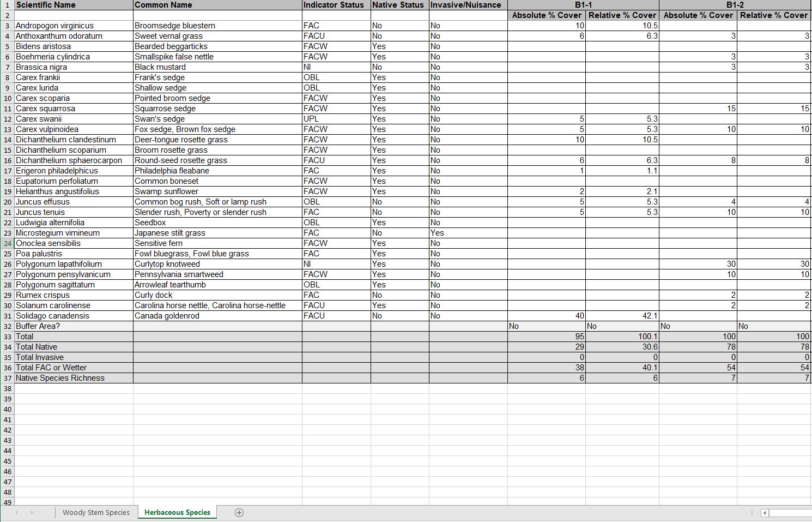This screenshot has height=522, width=812.
Task: Click the tab bar resize handle dots
Action: point(752,513)
